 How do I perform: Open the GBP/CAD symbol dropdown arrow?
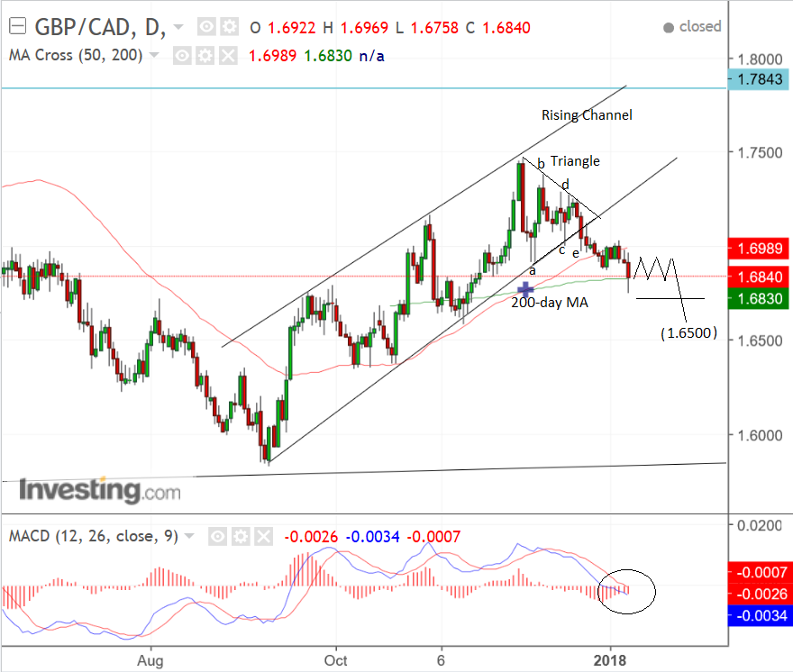click(x=178, y=26)
